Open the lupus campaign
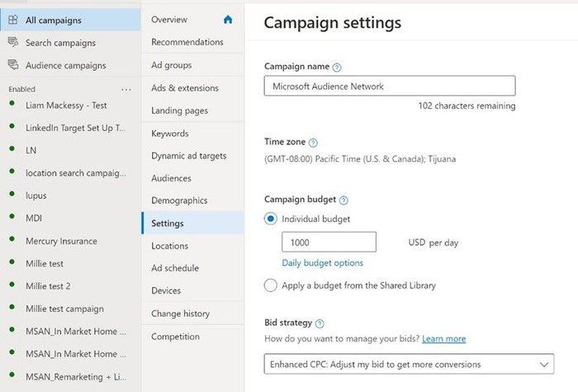578x392 pixels. [36, 196]
